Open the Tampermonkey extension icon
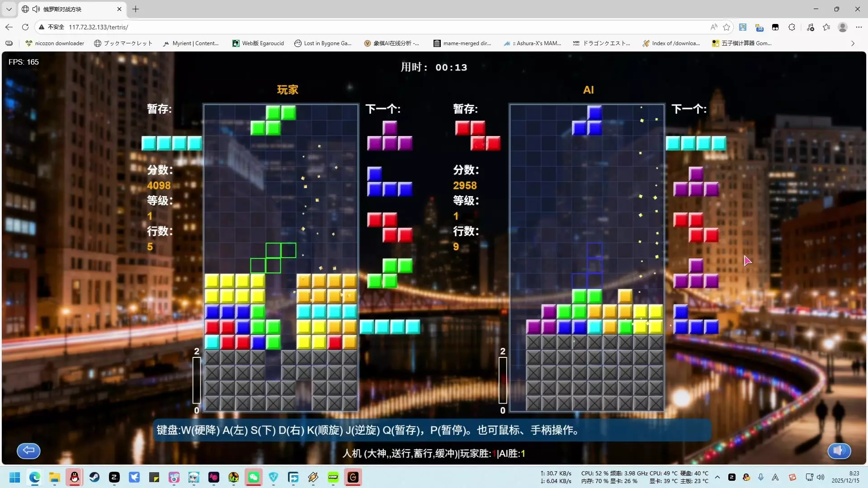This screenshot has width=868, height=488. tap(775, 27)
